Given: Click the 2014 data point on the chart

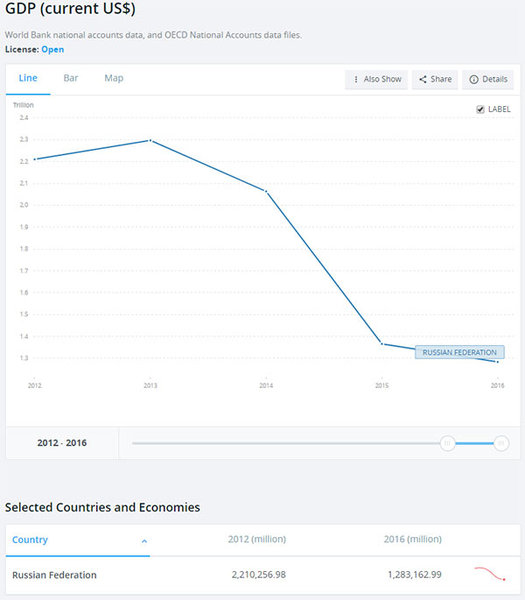Looking at the screenshot, I should click(x=266, y=191).
